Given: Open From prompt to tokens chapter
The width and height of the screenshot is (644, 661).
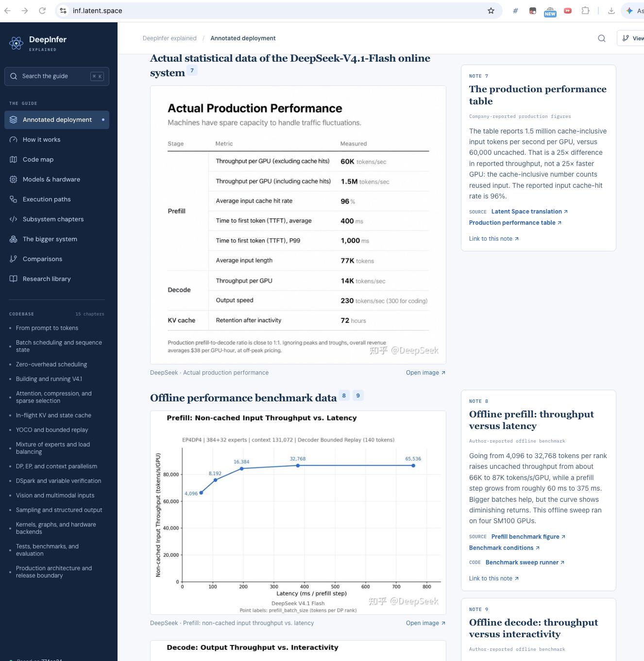Looking at the screenshot, I should coord(47,328).
